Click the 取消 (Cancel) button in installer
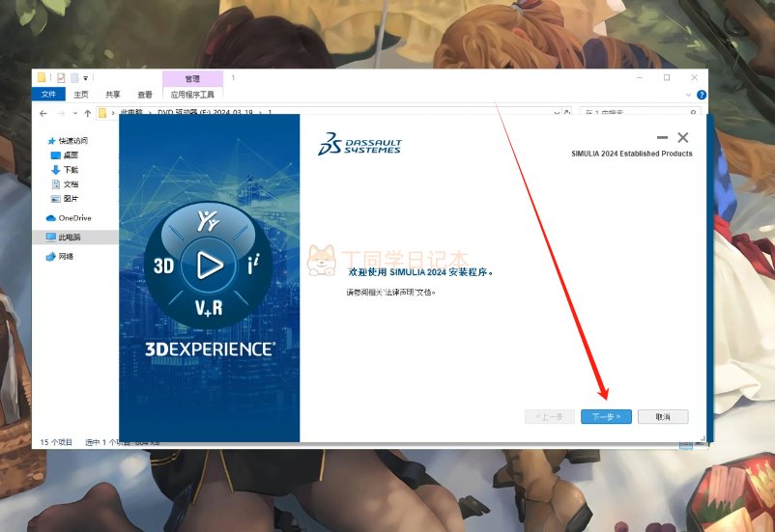Image resolution: width=775 pixels, height=532 pixels. [663, 417]
